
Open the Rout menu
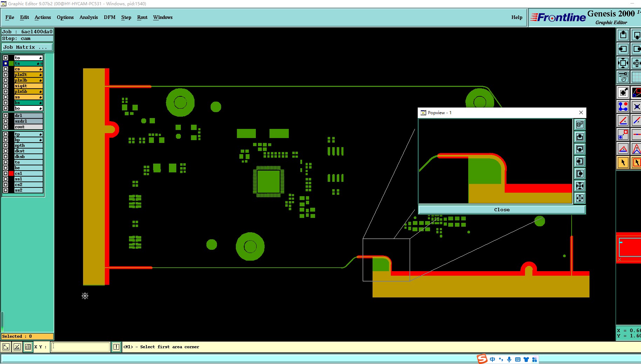click(142, 17)
